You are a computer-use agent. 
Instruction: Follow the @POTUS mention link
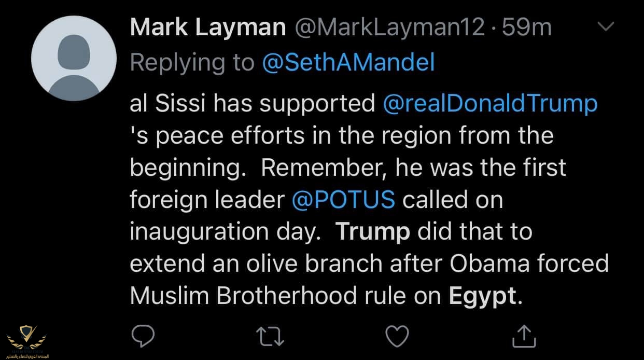[x=343, y=200]
